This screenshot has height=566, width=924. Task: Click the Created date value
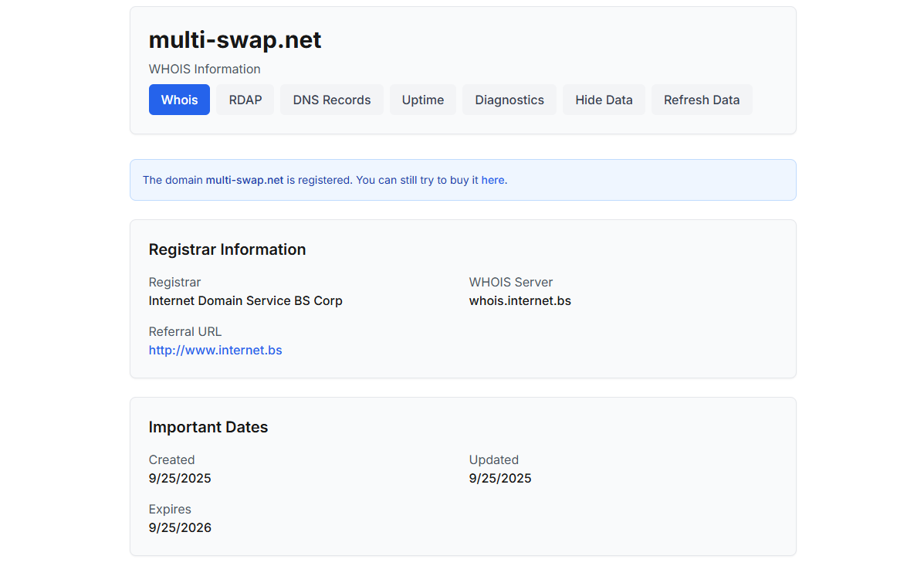tap(180, 478)
